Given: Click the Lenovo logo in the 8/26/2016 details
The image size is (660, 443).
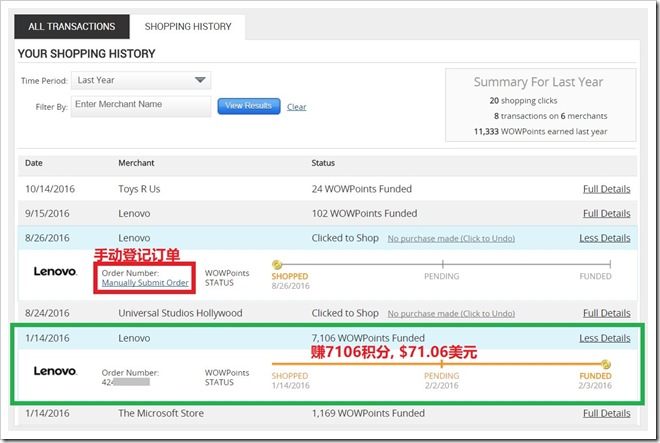Looking at the screenshot, I should pos(55,272).
